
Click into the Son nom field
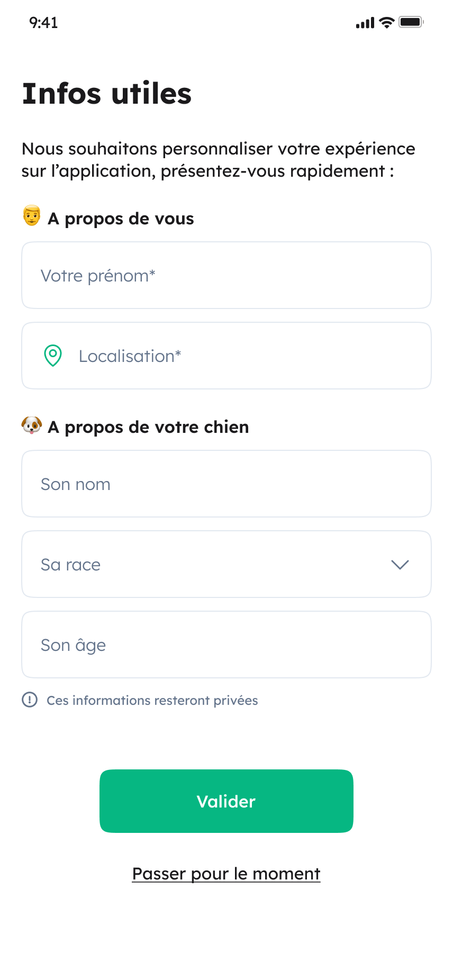pos(226,484)
